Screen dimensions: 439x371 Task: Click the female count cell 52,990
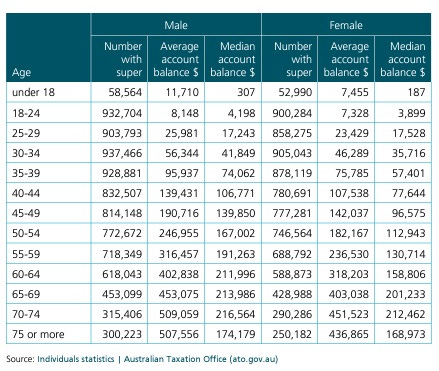(295, 92)
